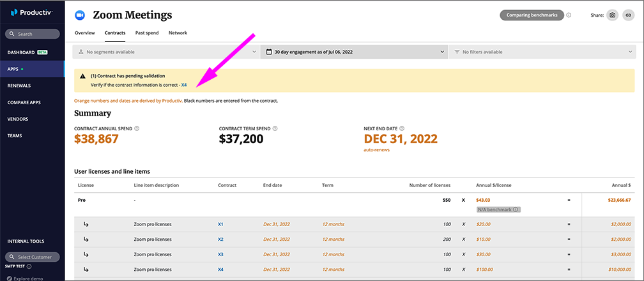The height and width of the screenshot is (281, 644).
Task: Switch to the Overview tab
Action: coord(84,33)
